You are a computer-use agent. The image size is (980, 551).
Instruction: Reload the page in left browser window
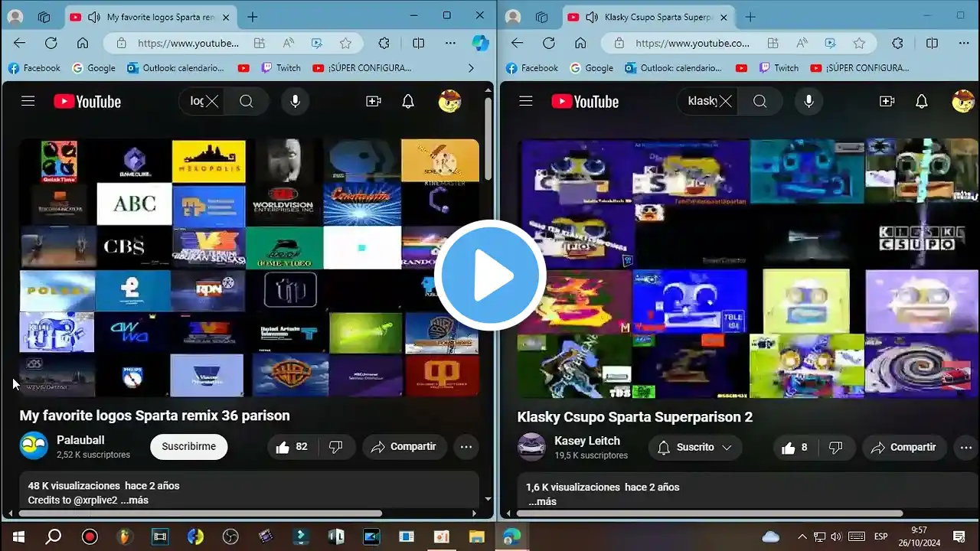click(51, 44)
